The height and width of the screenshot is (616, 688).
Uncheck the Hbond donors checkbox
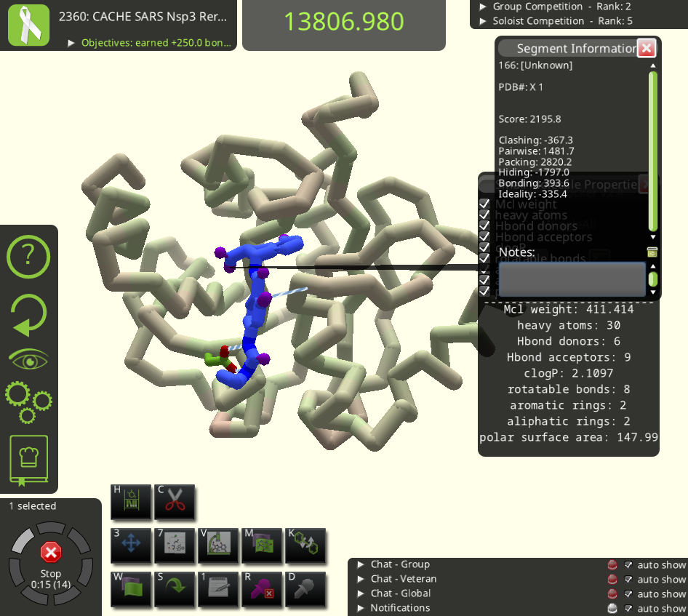(x=484, y=226)
